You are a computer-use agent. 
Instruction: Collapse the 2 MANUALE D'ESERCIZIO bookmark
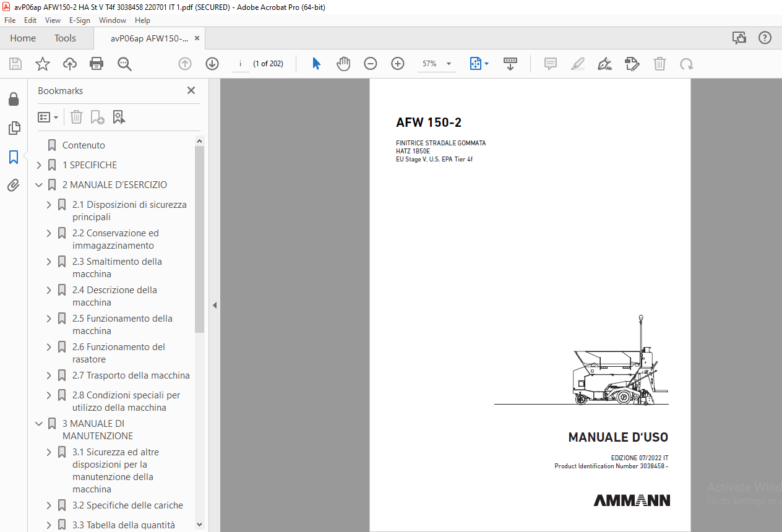(39, 185)
